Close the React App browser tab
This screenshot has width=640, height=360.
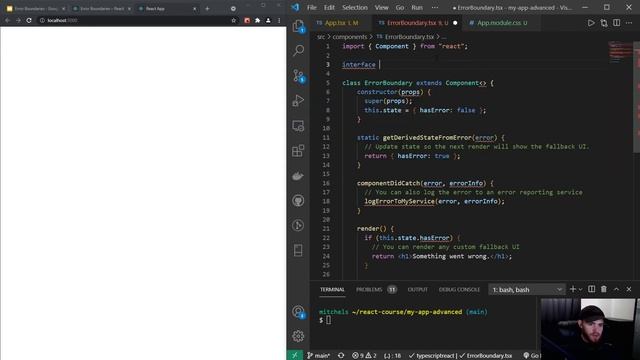coord(195,9)
